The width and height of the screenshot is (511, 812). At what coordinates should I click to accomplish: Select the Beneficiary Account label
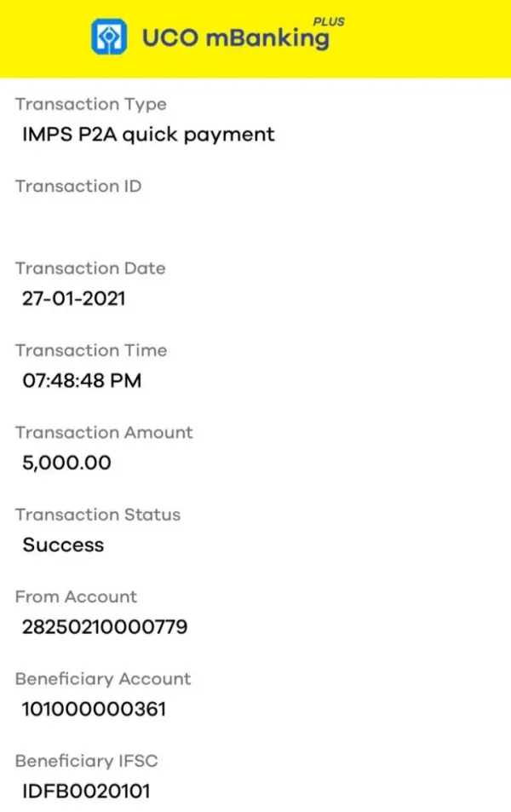pyautogui.click(x=103, y=679)
